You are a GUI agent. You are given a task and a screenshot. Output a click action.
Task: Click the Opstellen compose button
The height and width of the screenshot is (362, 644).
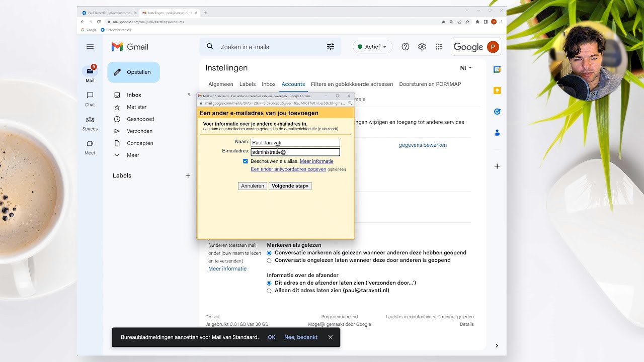tap(133, 72)
